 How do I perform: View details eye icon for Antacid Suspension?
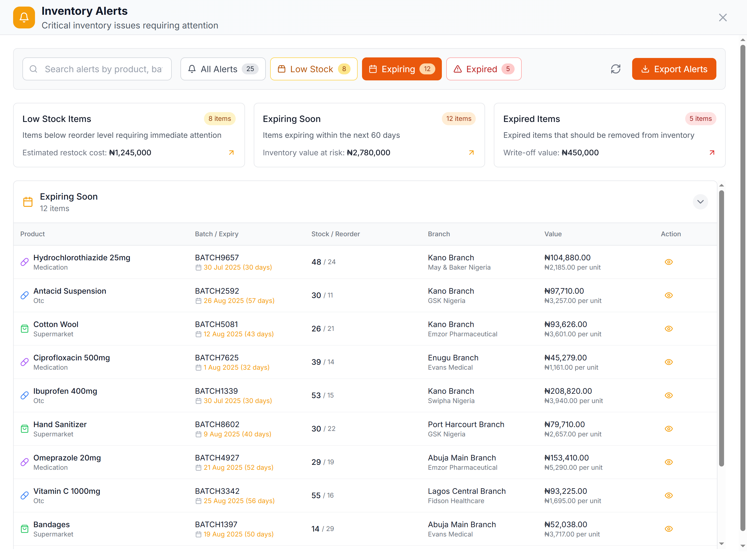click(x=669, y=295)
